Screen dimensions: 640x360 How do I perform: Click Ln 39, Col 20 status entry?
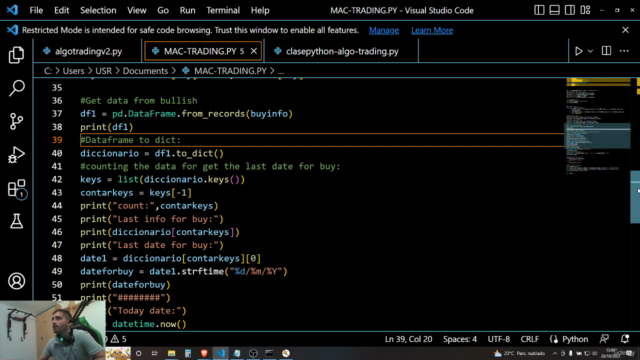tap(408, 339)
